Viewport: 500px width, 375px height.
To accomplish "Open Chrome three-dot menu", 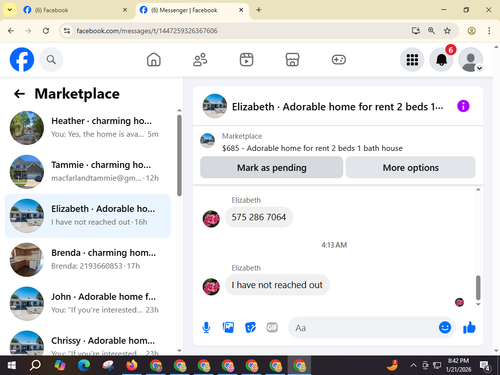I will pyautogui.click(x=489, y=31).
